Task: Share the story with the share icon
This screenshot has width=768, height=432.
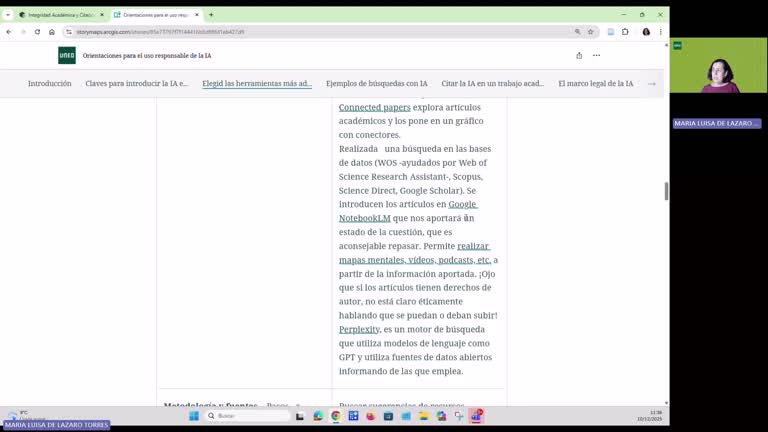Action: point(579,55)
